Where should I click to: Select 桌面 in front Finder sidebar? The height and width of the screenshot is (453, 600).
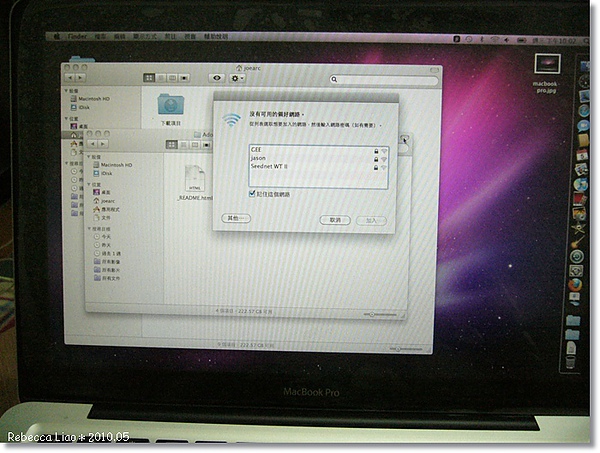click(x=102, y=192)
